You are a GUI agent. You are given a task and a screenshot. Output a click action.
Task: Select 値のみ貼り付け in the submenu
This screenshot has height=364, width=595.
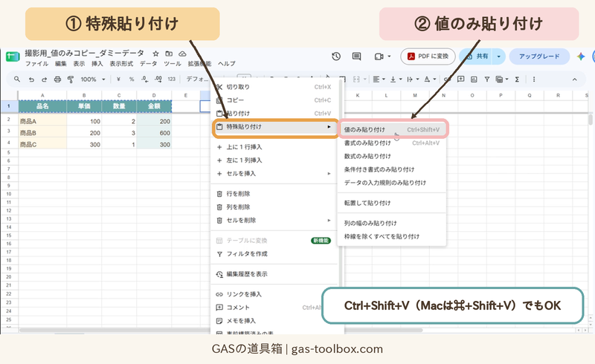coord(392,130)
